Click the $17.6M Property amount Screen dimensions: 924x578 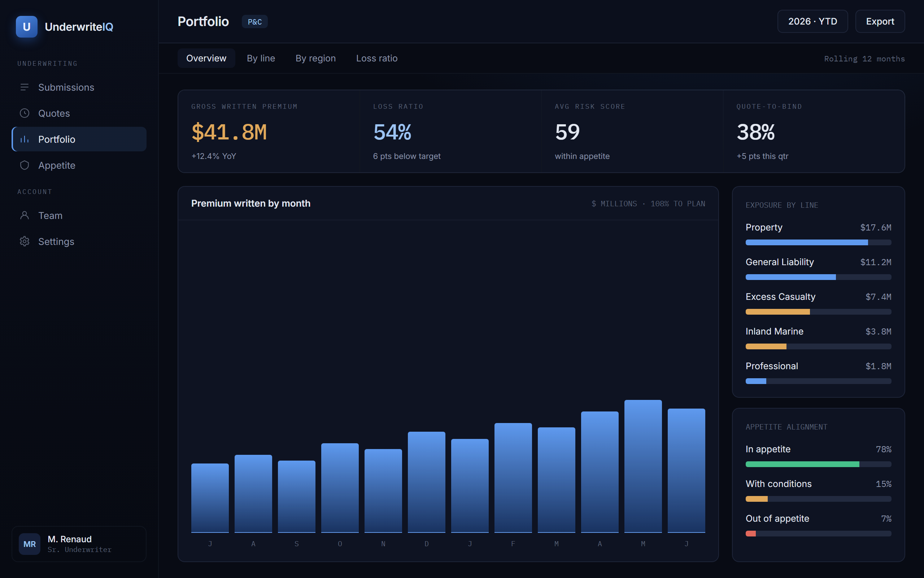876,228
